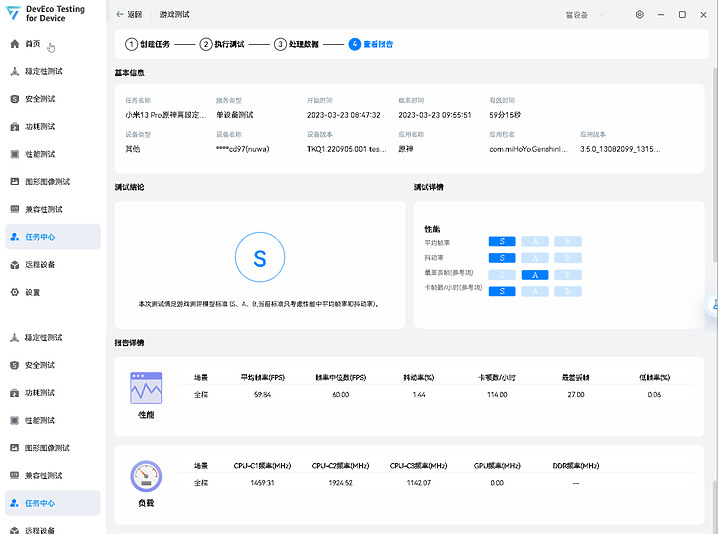Click the lower 功耗测试 sidebar icon
This screenshot has height=534, width=720.
click(x=15, y=393)
